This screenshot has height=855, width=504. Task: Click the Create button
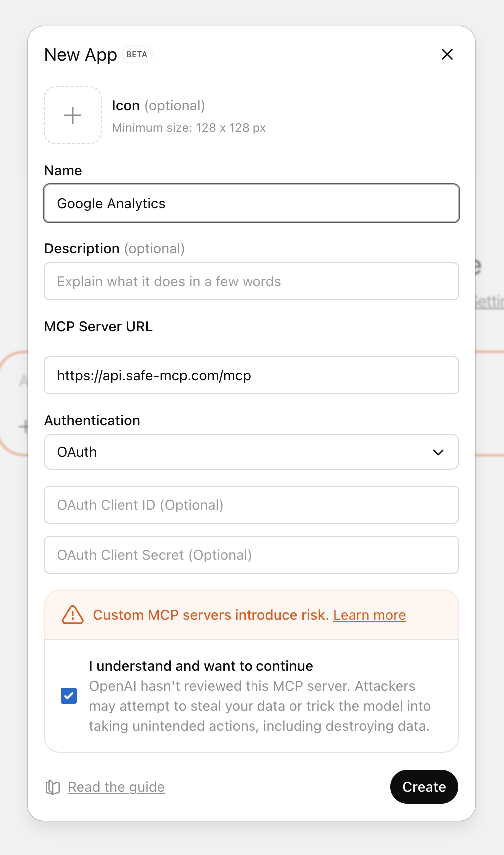424,787
